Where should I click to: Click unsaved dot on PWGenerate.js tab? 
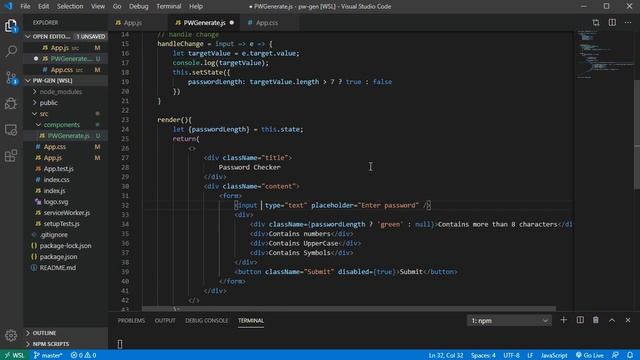pyautogui.click(x=232, y=22)
